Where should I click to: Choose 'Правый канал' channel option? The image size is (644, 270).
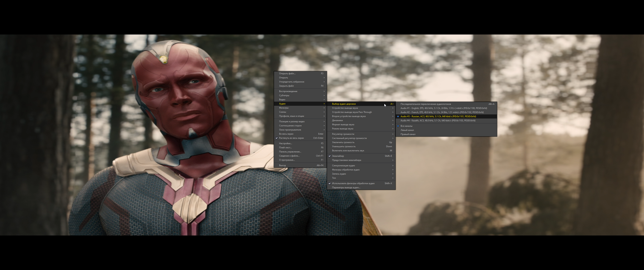pyautogui.click(x=446, y=134)
